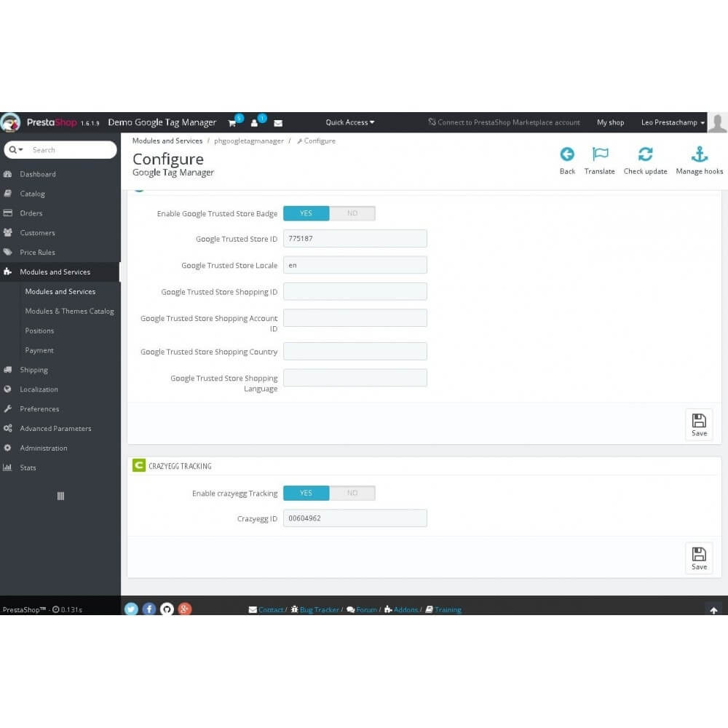This screenshot has height=728, width=728.
Task: Select Payment submenu item
Action: coord(39,350)
